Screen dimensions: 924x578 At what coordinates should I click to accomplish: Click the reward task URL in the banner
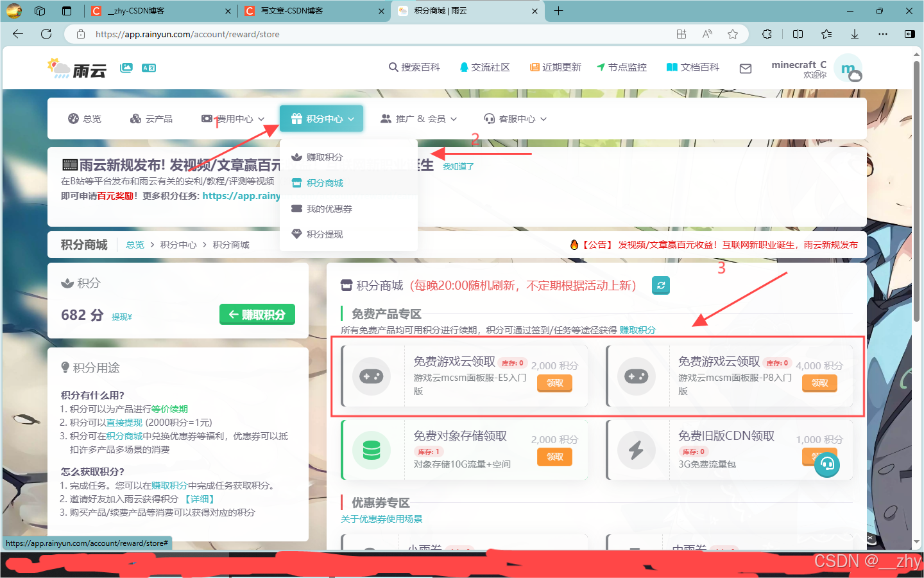pos(241,196)
